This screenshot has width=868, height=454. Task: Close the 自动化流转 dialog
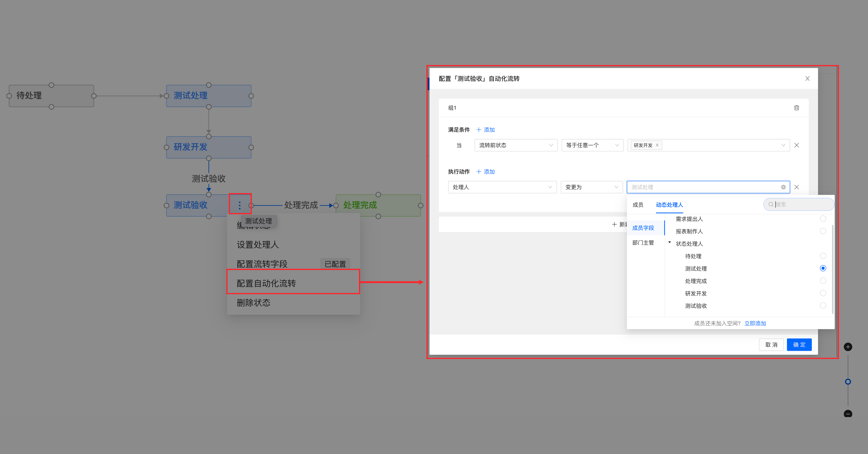(x=807, y=78)
